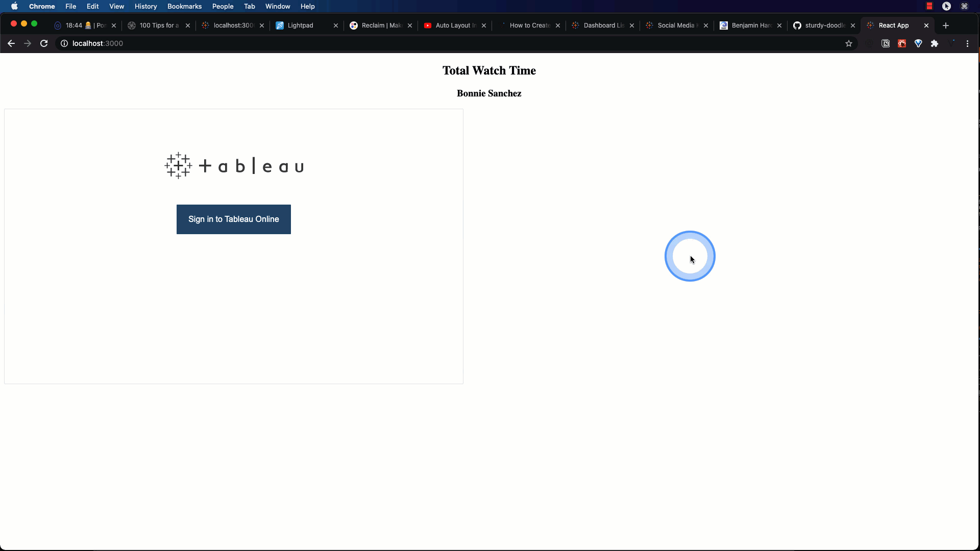Open the Bookmarks menu

click(184, 6)
